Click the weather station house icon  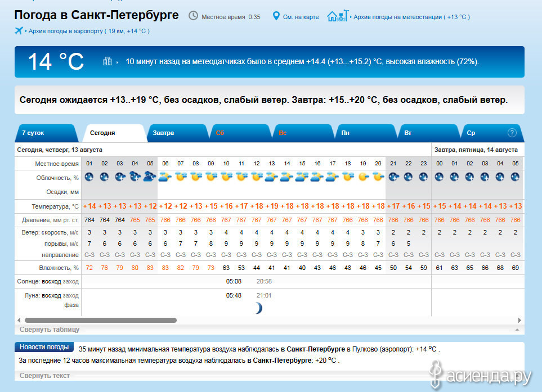338,16
